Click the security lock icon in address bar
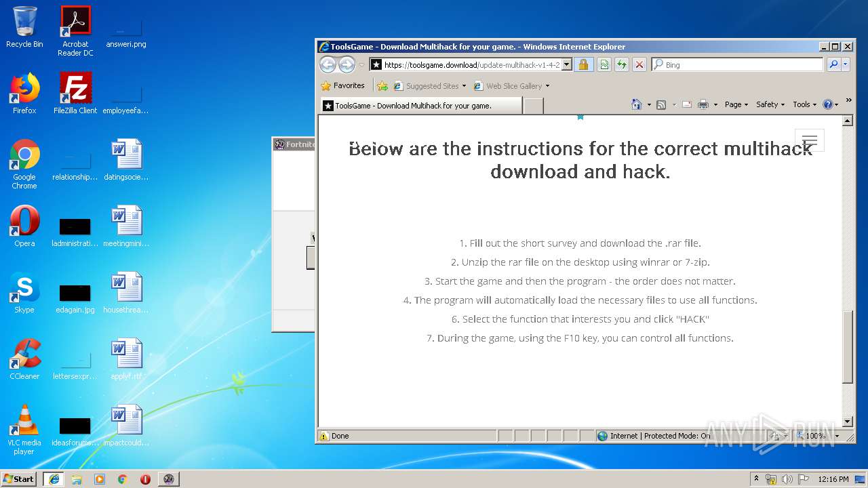 tap(583, 64)
